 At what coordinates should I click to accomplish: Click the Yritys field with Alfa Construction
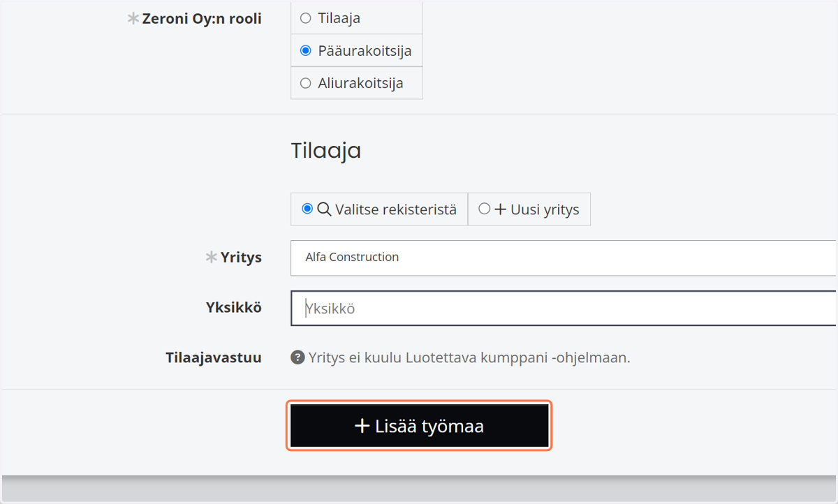[x=563, y=258]
